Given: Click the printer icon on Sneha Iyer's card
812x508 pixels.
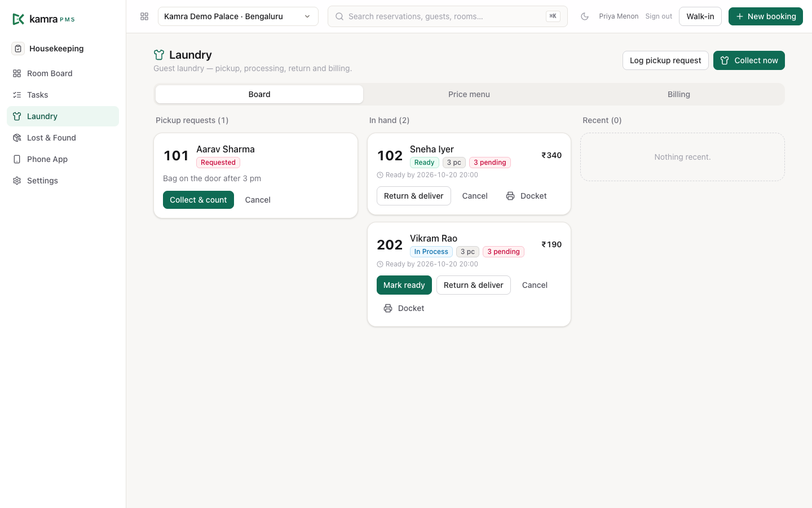Looking at the screenshot, I should click(x=510, y=196).
